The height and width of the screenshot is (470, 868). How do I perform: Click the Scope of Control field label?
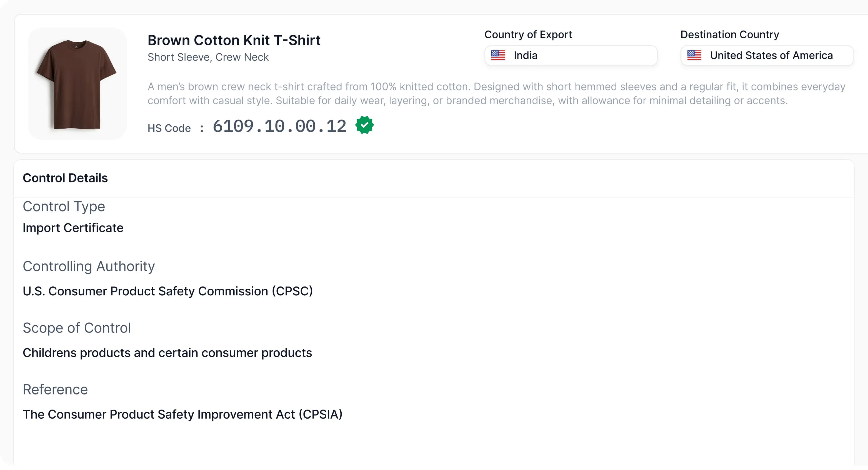[x=76, y=328]
